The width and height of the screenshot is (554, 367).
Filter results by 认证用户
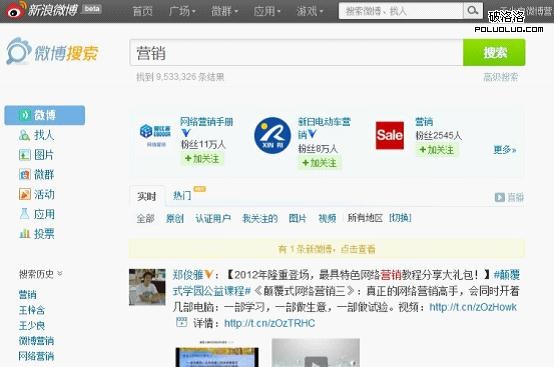(x=213, y=218)
